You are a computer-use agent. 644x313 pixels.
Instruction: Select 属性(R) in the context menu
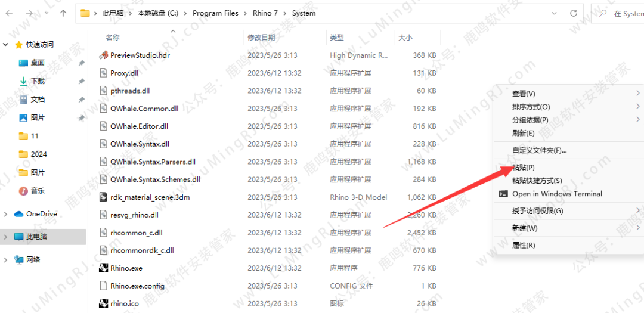tap(524, 245)
